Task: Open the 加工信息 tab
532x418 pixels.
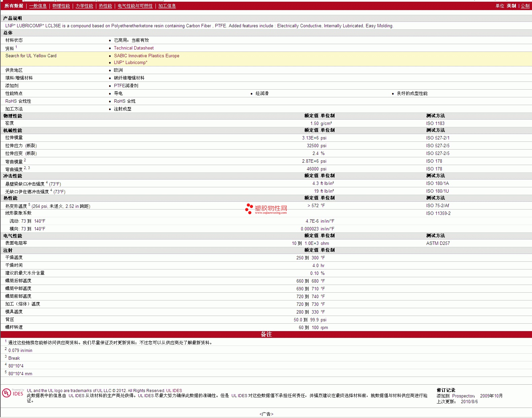Action: click(167, 6)
